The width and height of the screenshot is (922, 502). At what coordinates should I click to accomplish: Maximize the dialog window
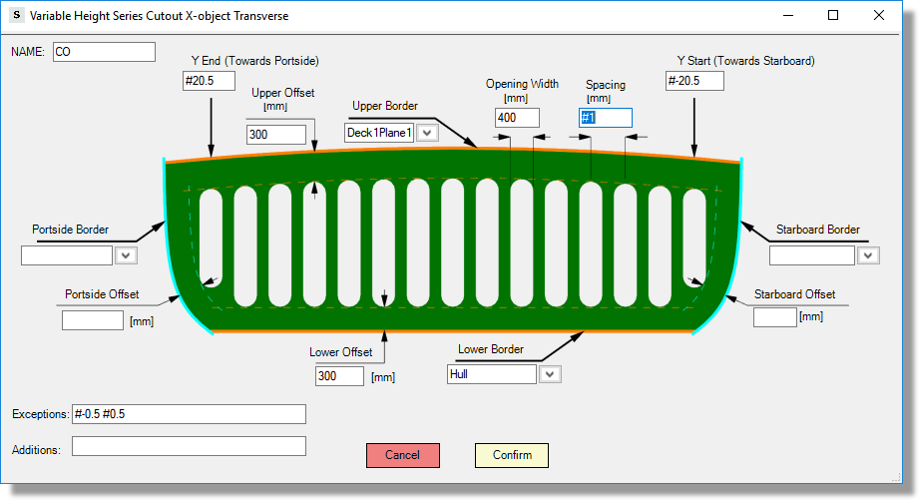tap(833, 16)
